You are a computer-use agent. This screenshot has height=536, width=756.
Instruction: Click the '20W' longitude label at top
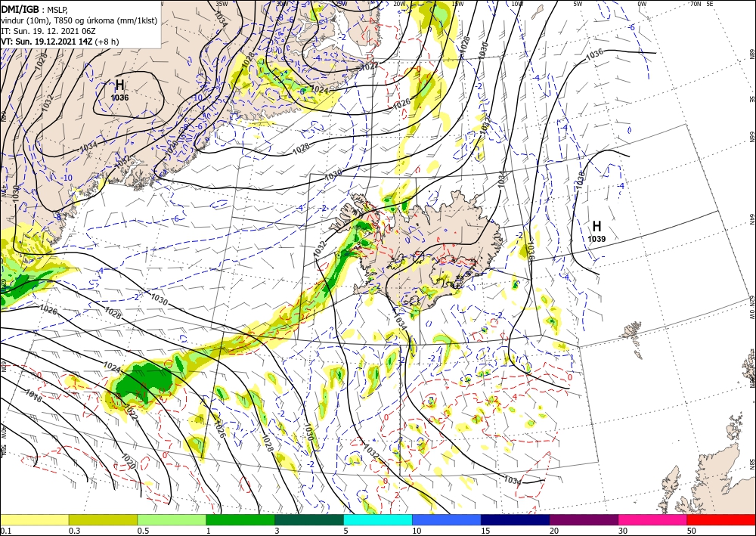399,3
